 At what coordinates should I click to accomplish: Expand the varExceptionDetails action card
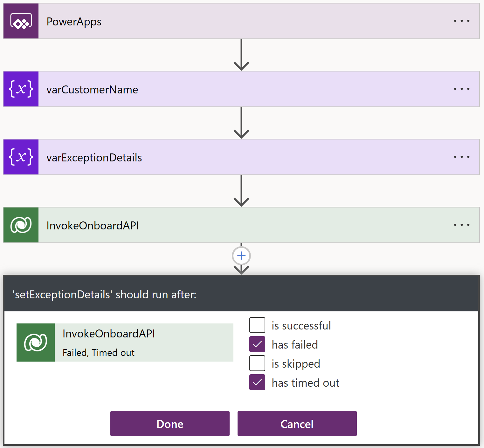[x=223, y=157]
